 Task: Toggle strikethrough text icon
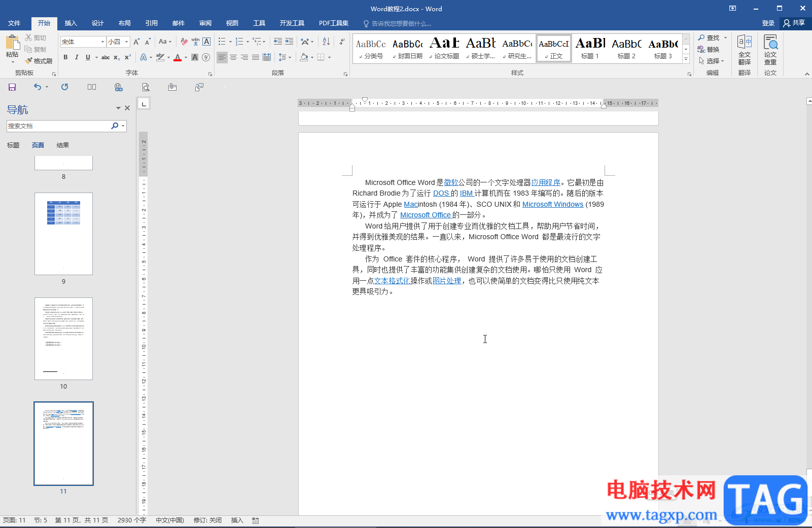click(105, 57)
